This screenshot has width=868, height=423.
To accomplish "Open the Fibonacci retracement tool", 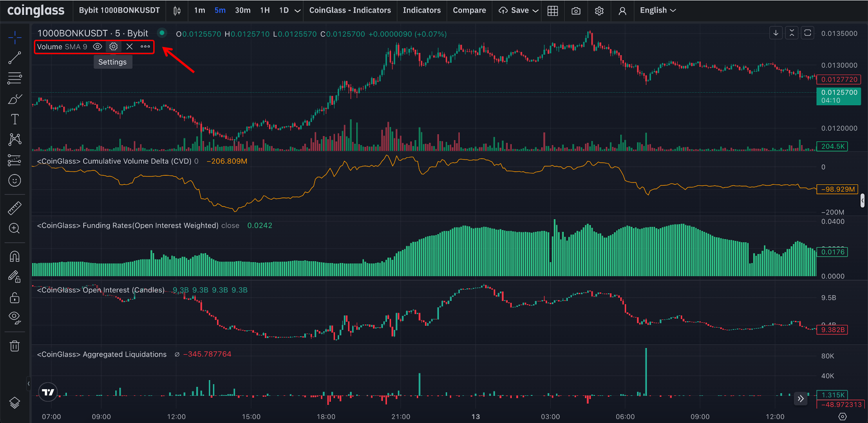I will coord(14,78).
